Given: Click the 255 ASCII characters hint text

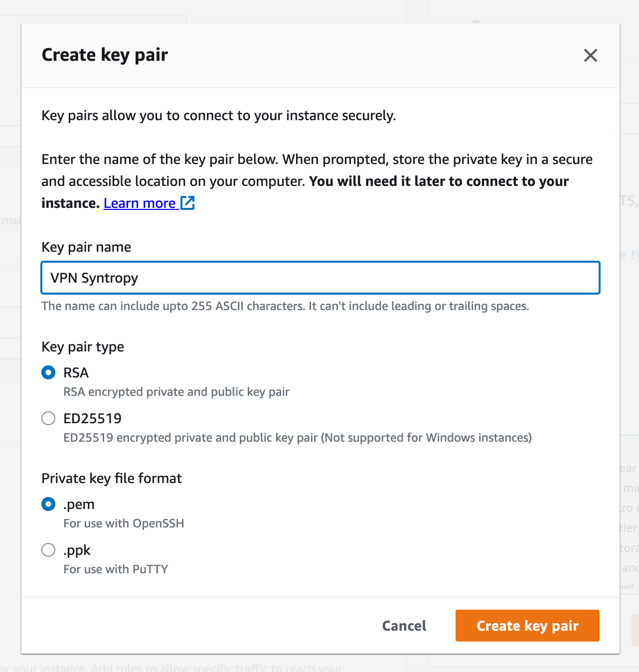Looking at the screenshot, I should pyautogui.click(x=285, y=306).
